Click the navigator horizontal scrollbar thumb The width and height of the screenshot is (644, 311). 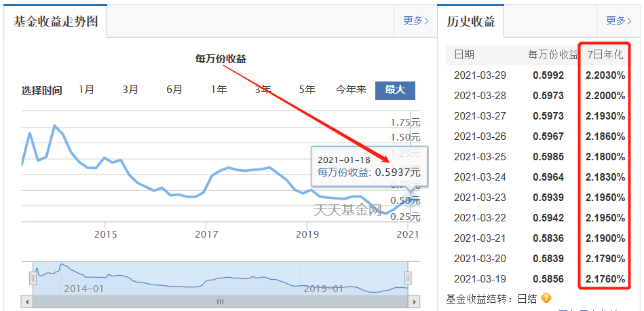[221, 301]
